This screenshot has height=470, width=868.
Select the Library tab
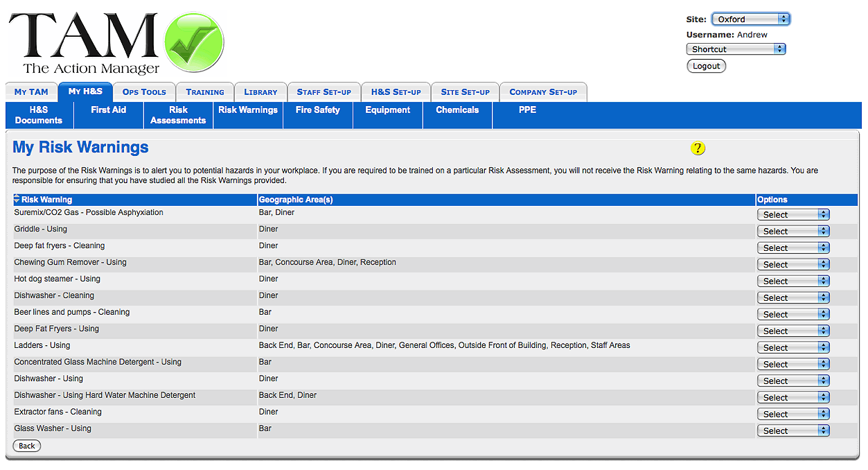(260, 92)
